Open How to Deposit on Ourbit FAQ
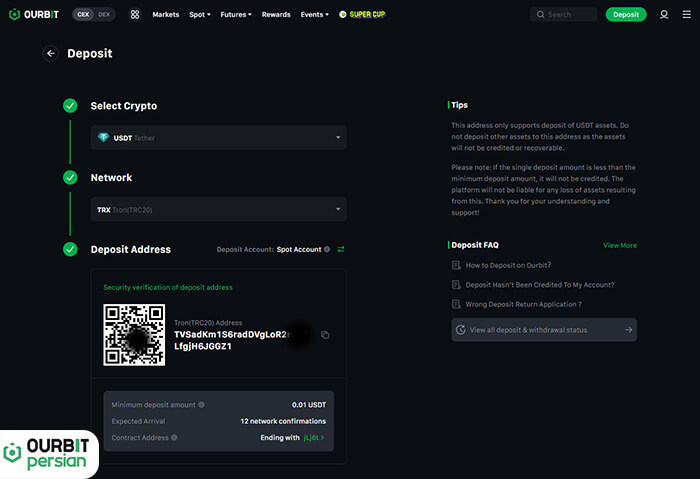 [508, 265]
